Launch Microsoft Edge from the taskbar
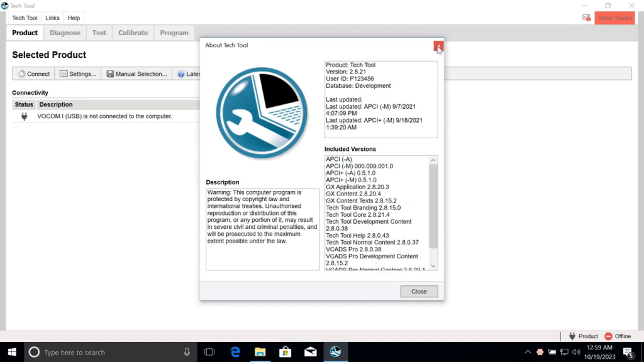Screen dimensions: 644x362 click(x=235, y=352)
